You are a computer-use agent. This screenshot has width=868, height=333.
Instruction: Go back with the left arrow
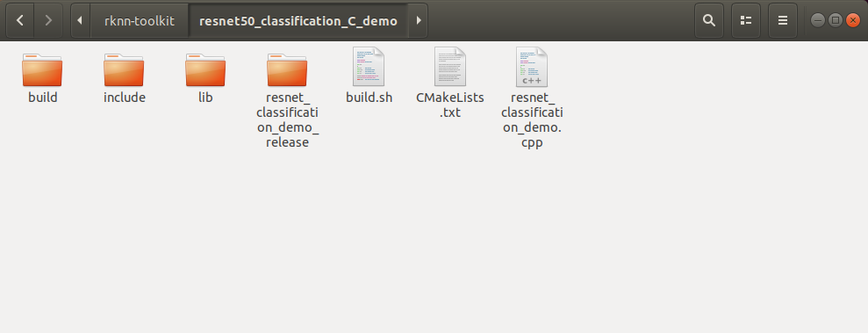pyautogui.click(x=20, y=20)
